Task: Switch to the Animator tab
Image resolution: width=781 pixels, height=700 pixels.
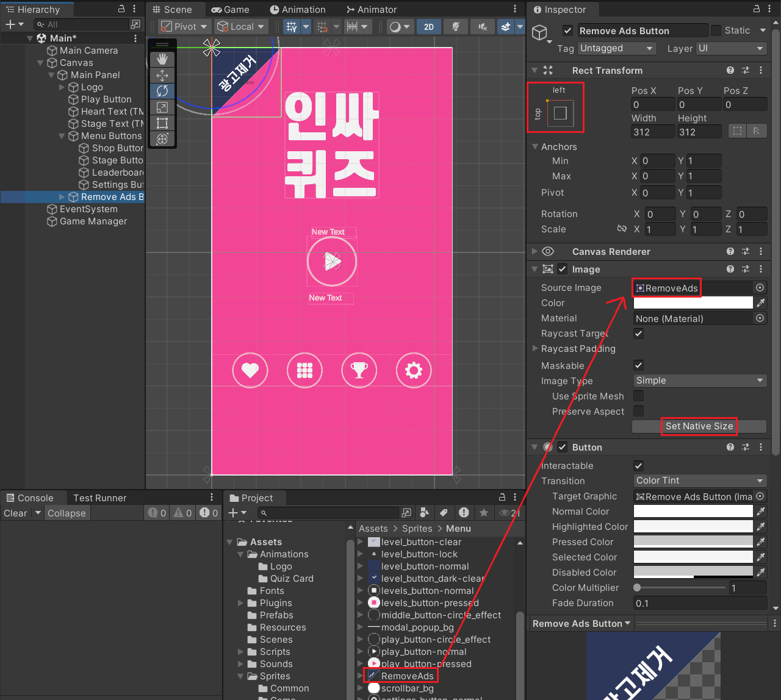Action: pos(371,10)
